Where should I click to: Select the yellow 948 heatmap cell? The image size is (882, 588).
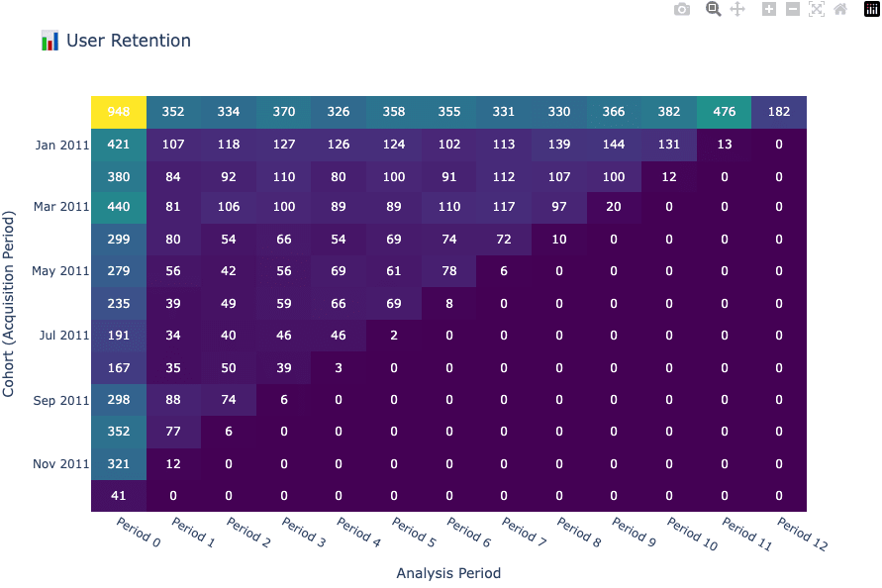[x=118, y=112]
